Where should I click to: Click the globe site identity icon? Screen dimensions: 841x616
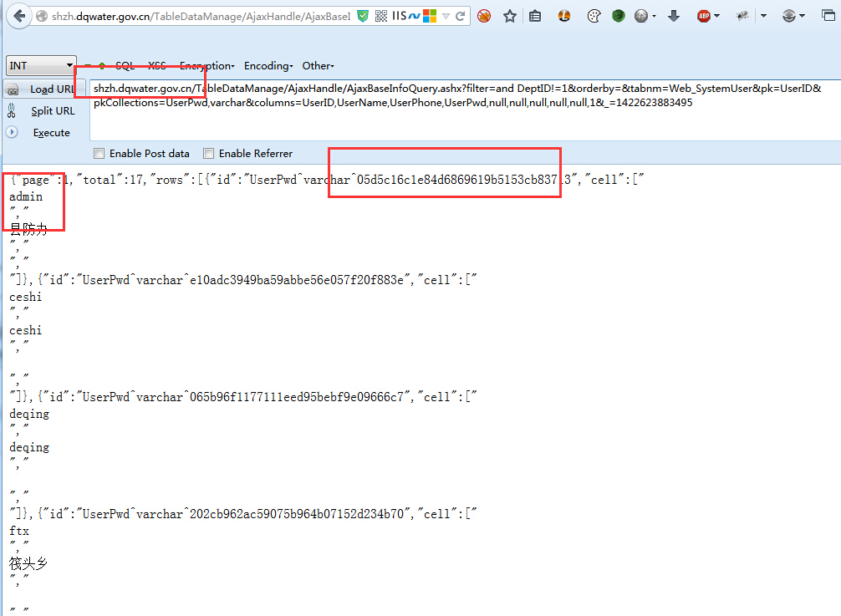42,16
